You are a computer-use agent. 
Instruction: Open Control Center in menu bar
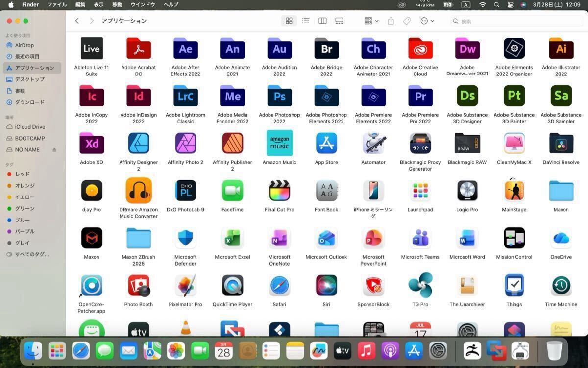point(510,4)
